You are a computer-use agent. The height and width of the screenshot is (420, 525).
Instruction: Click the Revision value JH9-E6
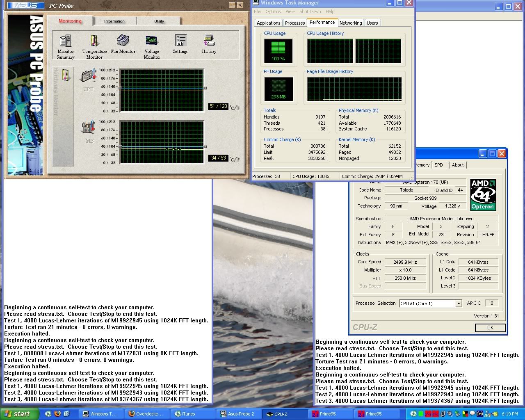point(487,235)
